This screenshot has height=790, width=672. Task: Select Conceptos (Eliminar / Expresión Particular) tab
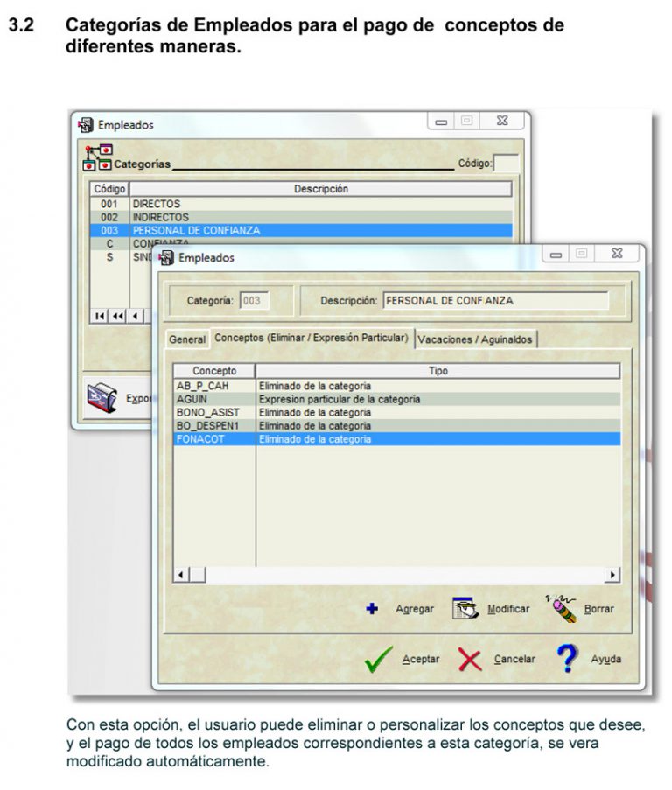(x=311, y=338)
